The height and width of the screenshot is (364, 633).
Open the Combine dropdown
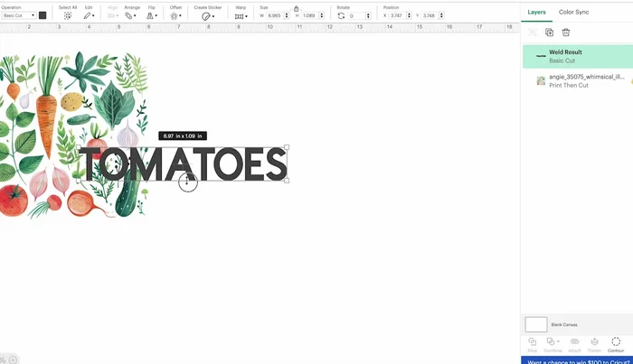tap(553, 345)
